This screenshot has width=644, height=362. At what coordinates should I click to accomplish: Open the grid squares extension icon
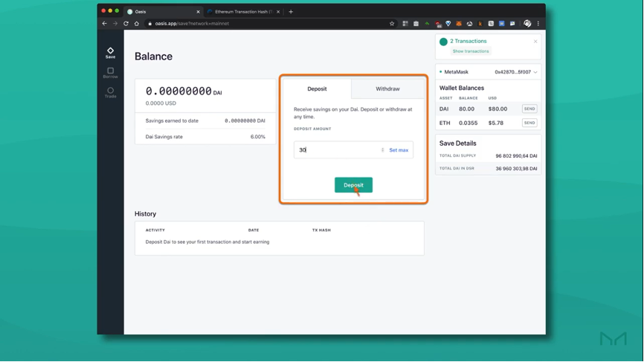405,24
